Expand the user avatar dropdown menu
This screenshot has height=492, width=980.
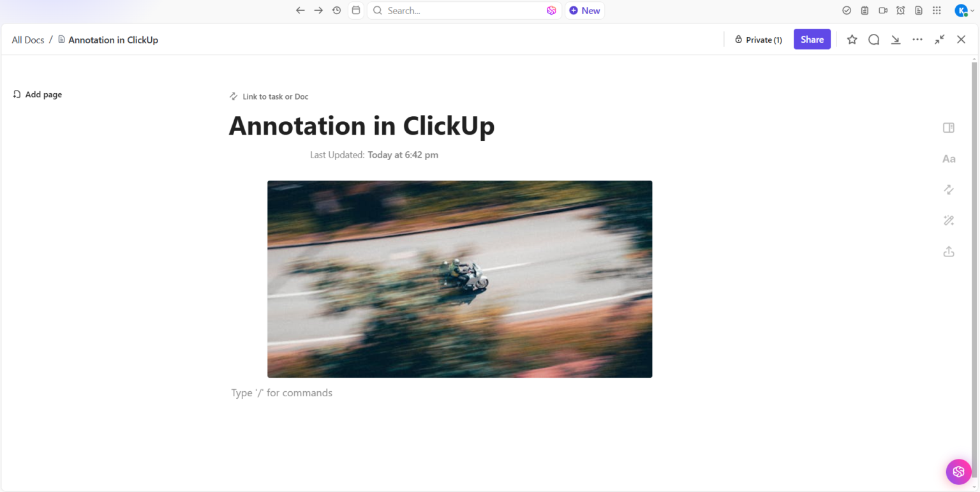pyautogui.click(x=961, y=10)
